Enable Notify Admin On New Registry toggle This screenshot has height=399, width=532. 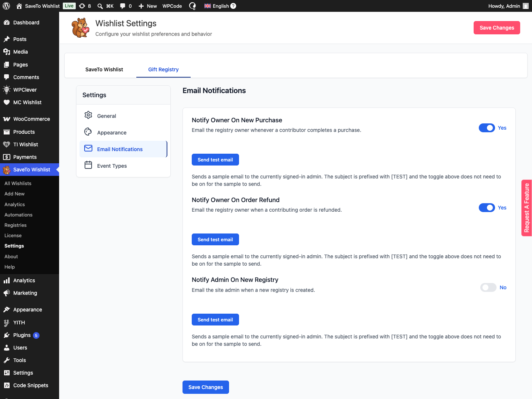(488, 287)
